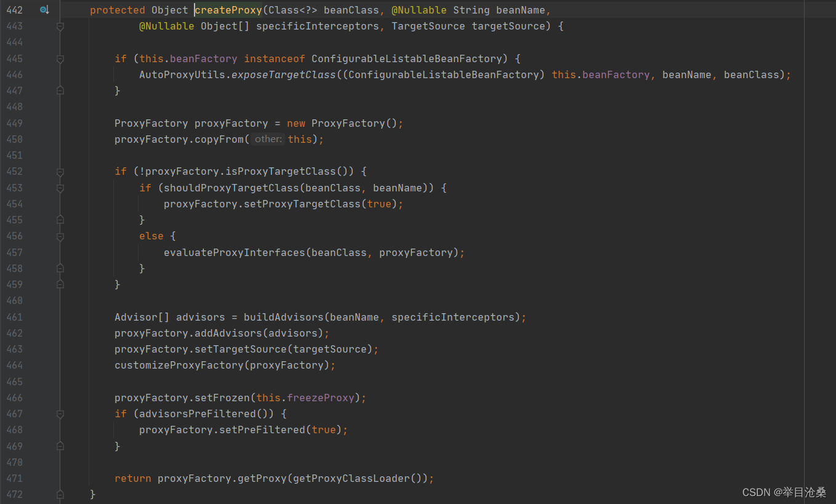Click 'isProxyTargetClass' method call
The image size is (836, 504).
[x=281, y=171]
